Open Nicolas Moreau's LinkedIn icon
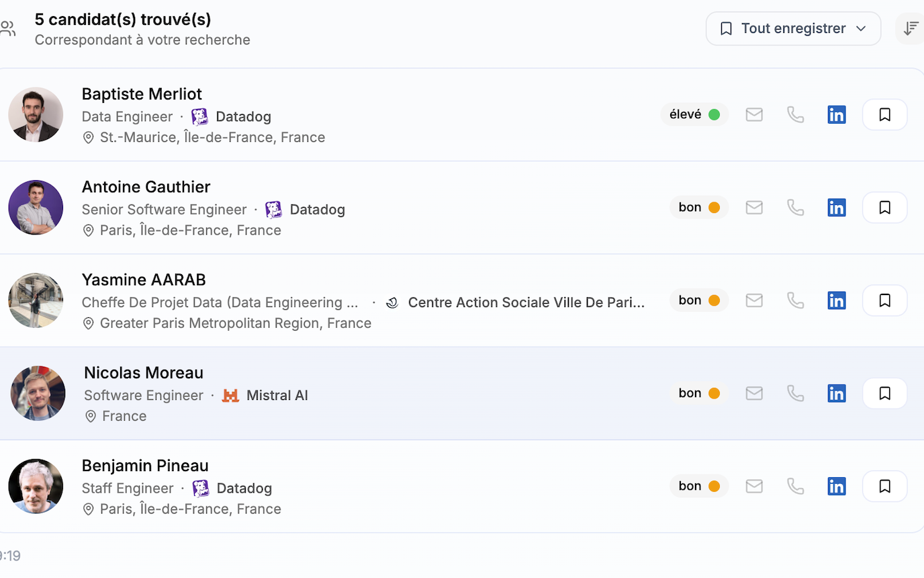This screenshot has height=578, width=924. point(836,393)
